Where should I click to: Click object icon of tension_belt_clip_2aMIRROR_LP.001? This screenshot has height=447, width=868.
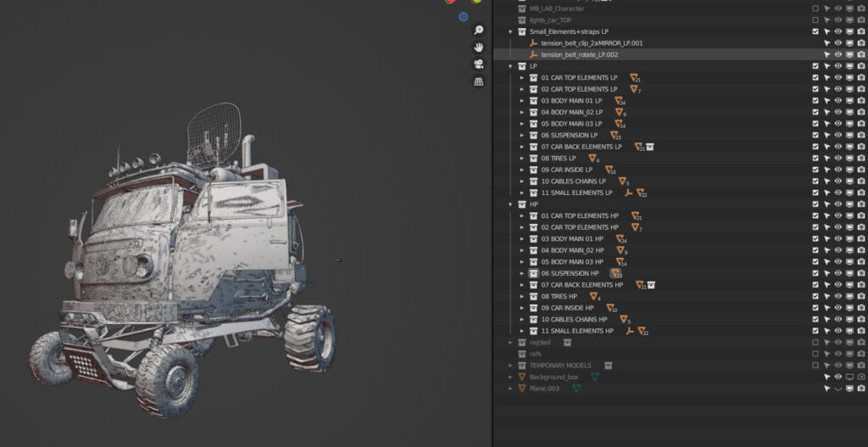[534, 43]
